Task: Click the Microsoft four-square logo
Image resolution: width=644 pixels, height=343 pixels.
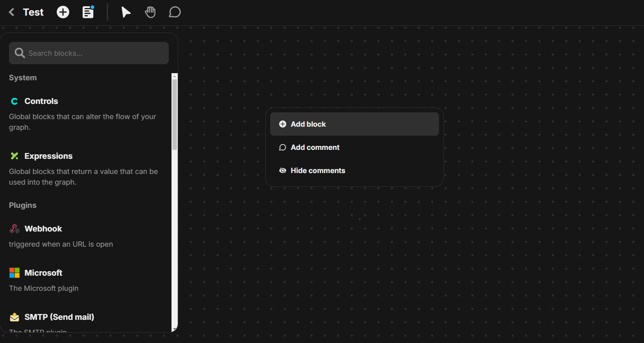Action: 14,273
